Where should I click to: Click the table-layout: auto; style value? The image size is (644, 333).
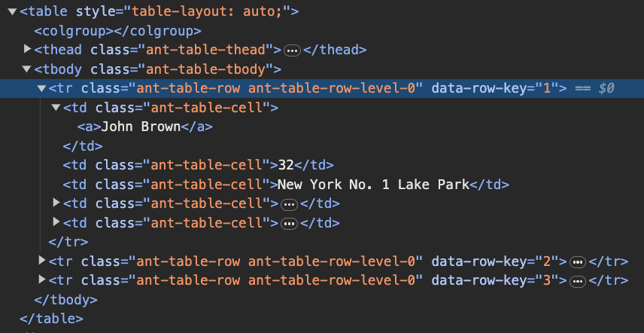pyautogui.click(x=207, y=11)
